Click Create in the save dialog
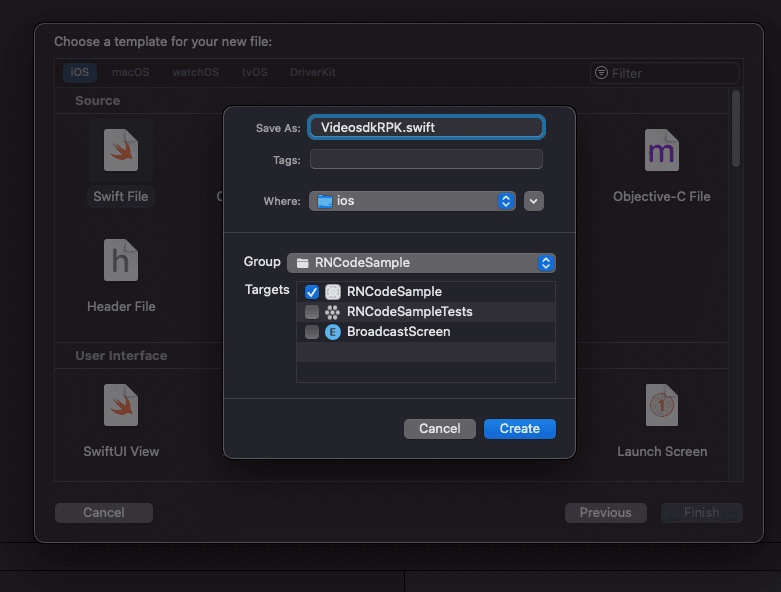781x592 pixels. (x=520, y=429)
